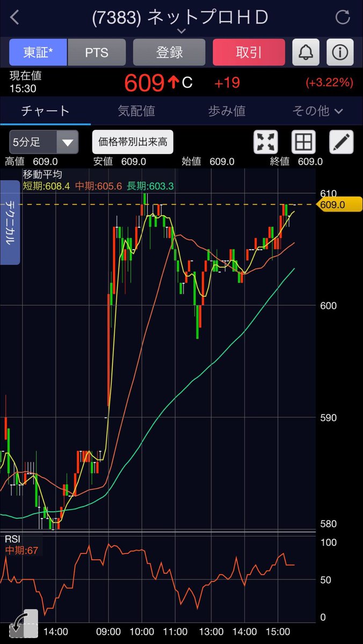Tap the 短期:608.4 moving average legend
The height and width of the screenshot is (644, 363).
pyautogui.click(x=48, y=186)
